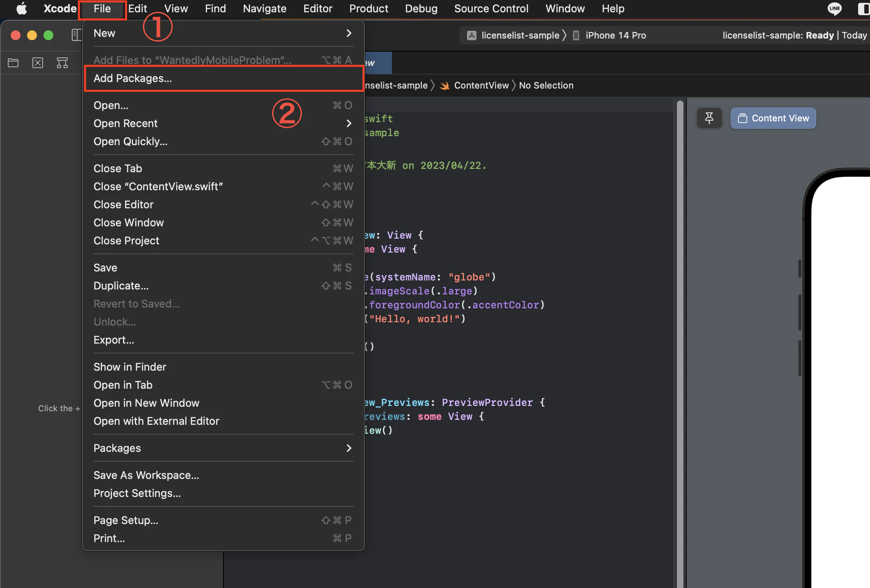This screenshot has height=588, width=870.
Task: Select Open in Tab menu item
Action: click(224, 385)
